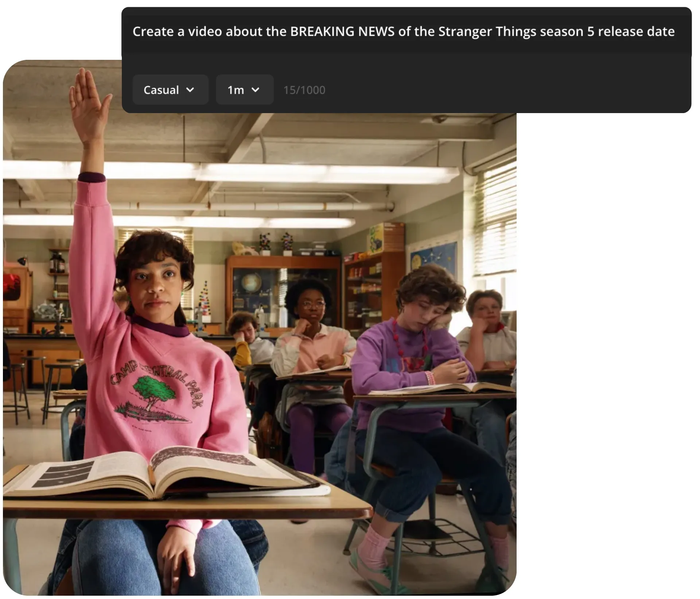The image size is (700, 599).
Task: Expand the 1m duration dropdown
Action: click(245, 90)
